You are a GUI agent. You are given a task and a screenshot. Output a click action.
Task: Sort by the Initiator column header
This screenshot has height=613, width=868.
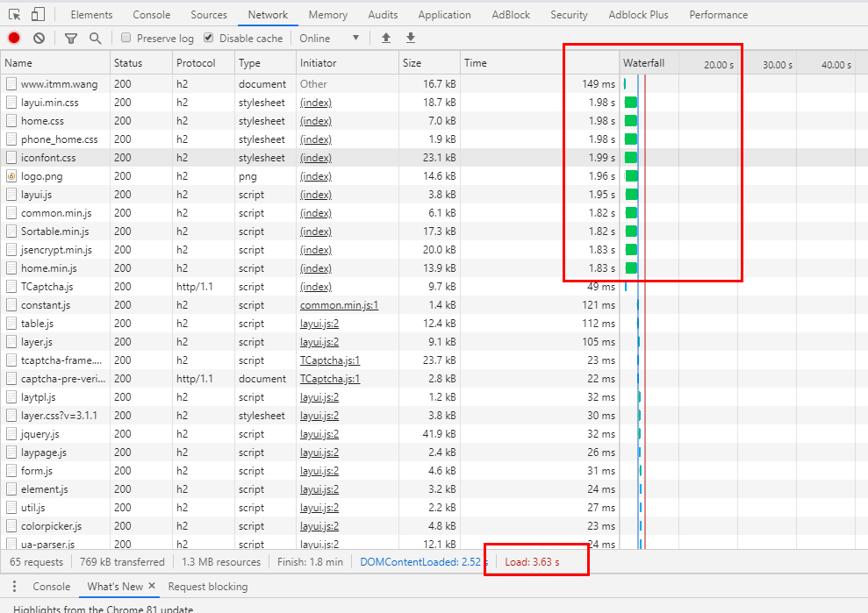347,63
